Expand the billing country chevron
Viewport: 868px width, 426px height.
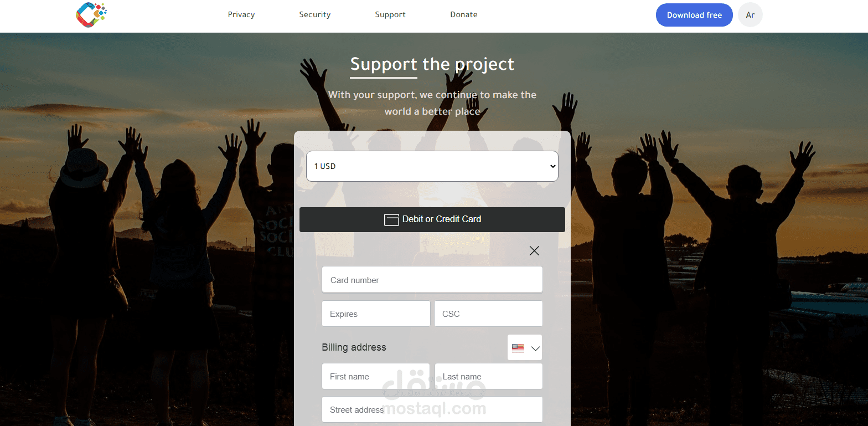pos(535,348)
